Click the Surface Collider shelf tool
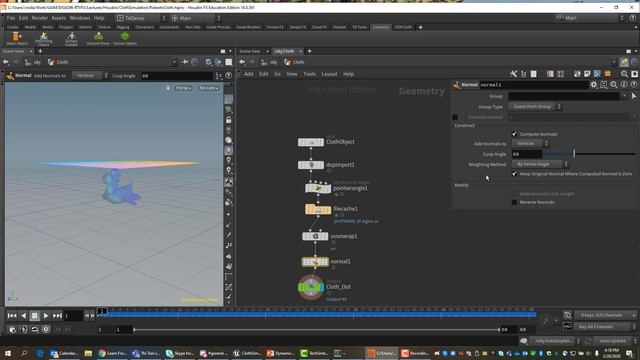The width and height of the screenshot is (640, 360). (71, 39)
